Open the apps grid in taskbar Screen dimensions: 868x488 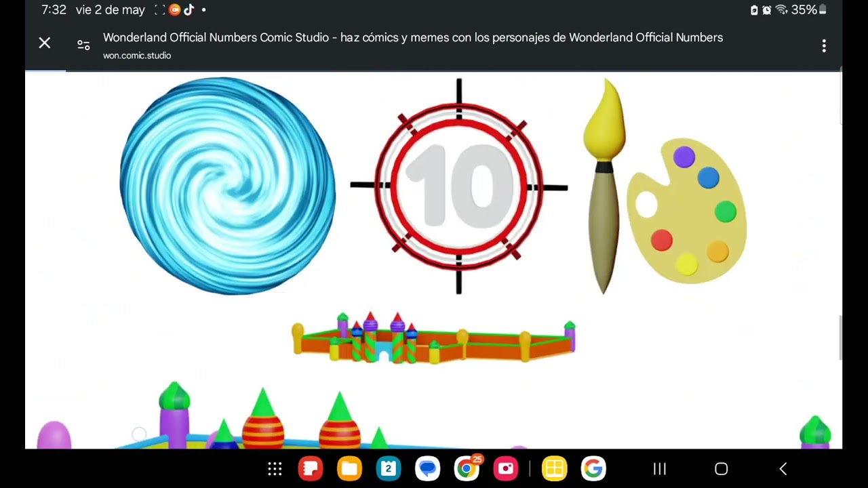275,469
